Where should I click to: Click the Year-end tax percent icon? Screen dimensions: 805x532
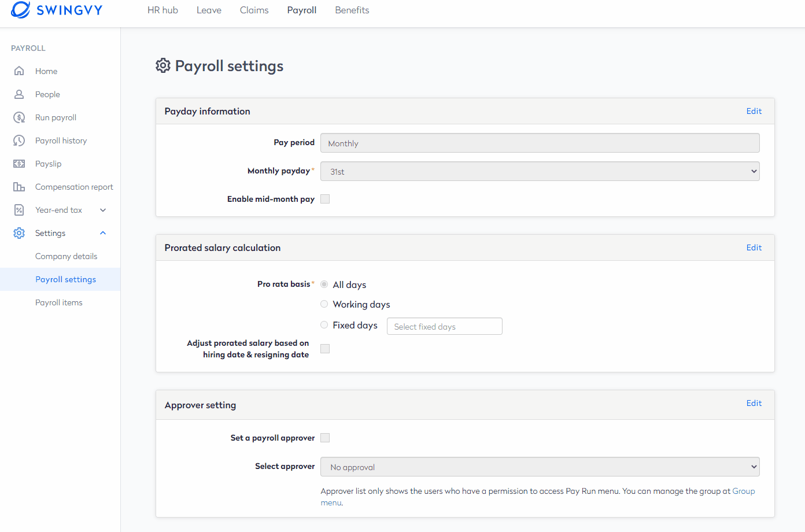19,210
